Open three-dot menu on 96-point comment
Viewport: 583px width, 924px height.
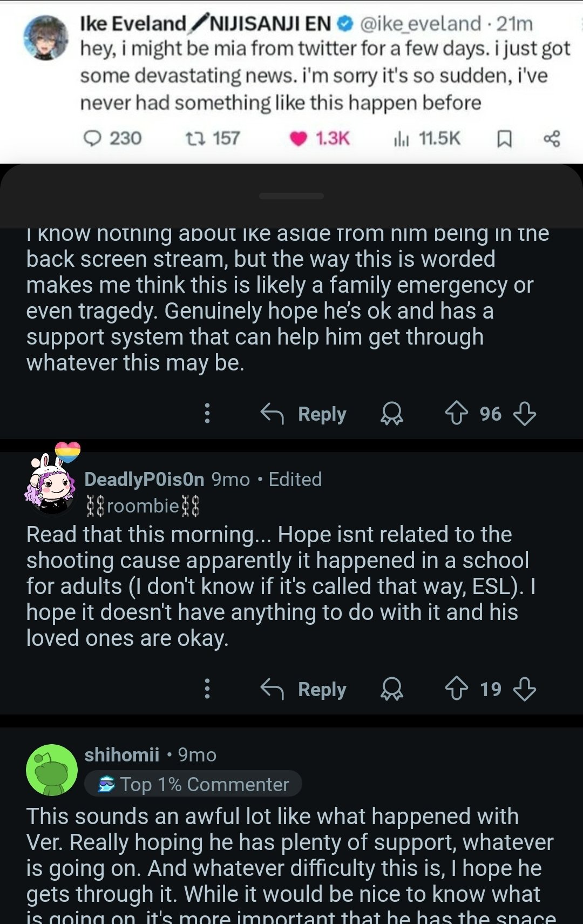(207, 414)
